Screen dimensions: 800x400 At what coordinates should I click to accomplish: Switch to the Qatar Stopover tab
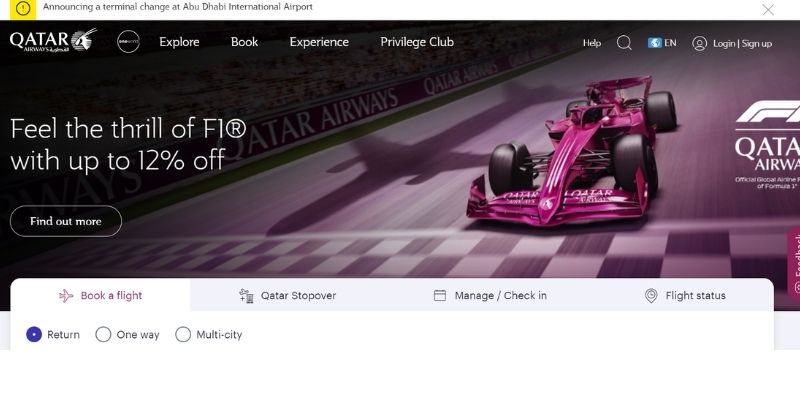point(288,295)
